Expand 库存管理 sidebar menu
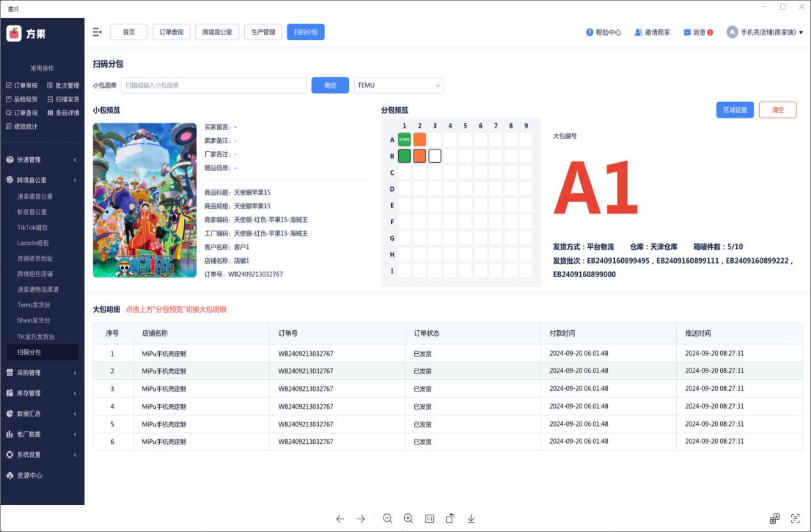Viewport: 811px width, 532px height. coord(42,393)
